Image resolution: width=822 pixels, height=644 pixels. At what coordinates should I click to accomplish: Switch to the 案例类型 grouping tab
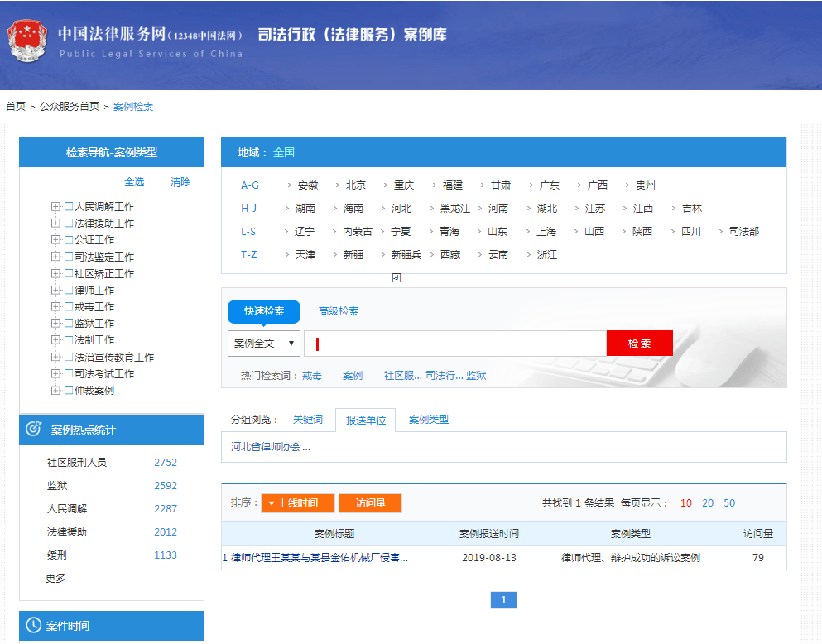(x=426, y=420)
